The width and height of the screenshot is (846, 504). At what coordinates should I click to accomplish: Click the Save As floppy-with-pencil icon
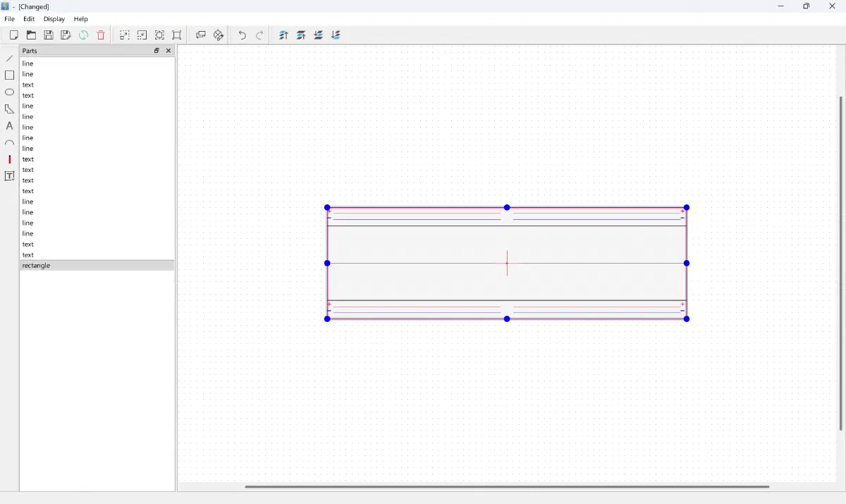(66, 35)
